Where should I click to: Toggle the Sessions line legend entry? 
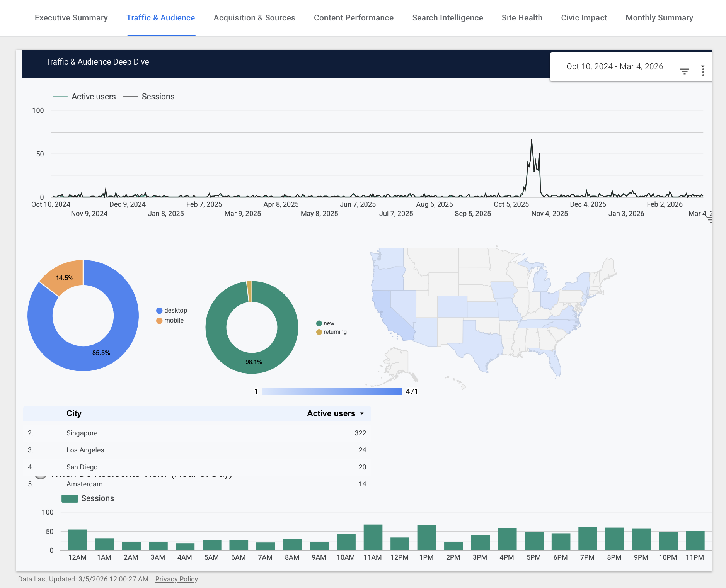click(149, 97)
